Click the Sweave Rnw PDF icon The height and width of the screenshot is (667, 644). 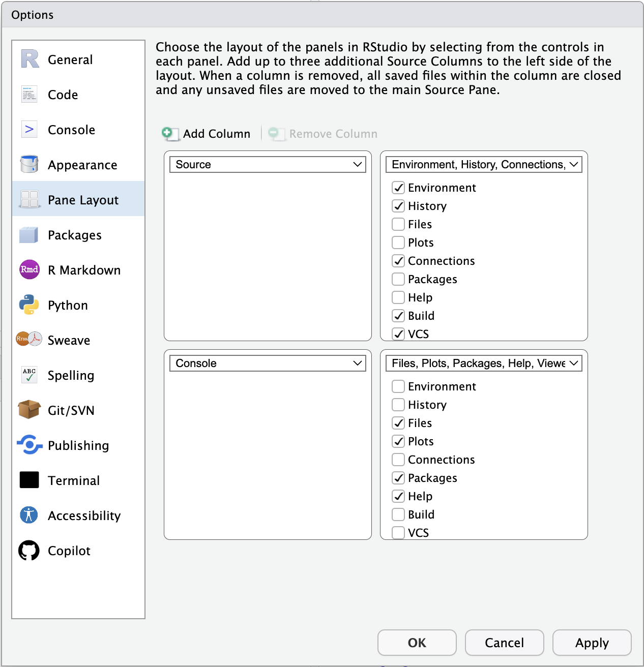(29, 339)
